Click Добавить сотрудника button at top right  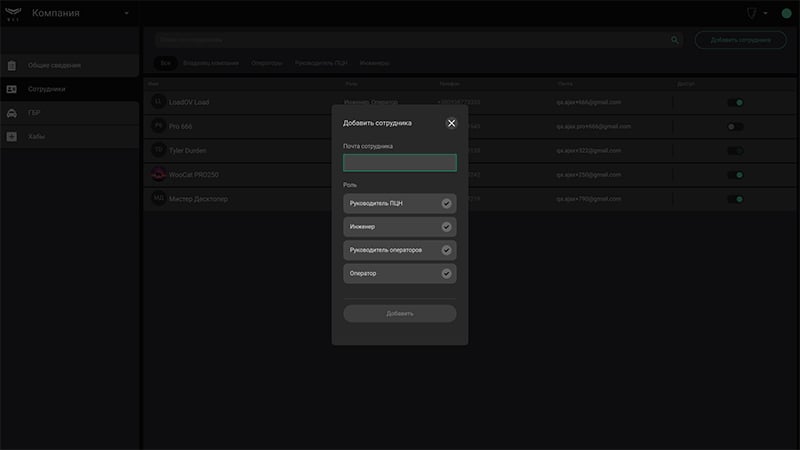740,40
